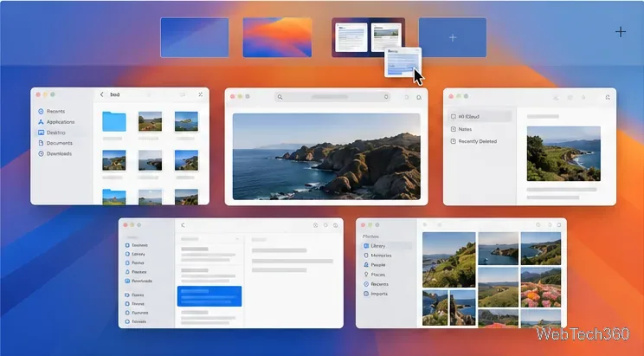Open Places in the Photos sidebar
Screen dimensions: 644x356
click(378, 275)
